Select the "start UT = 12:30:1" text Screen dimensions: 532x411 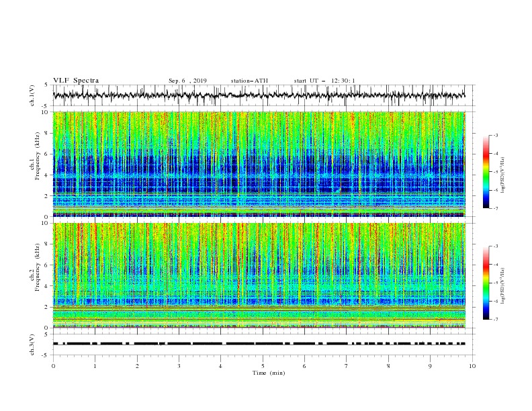[324, 81]
